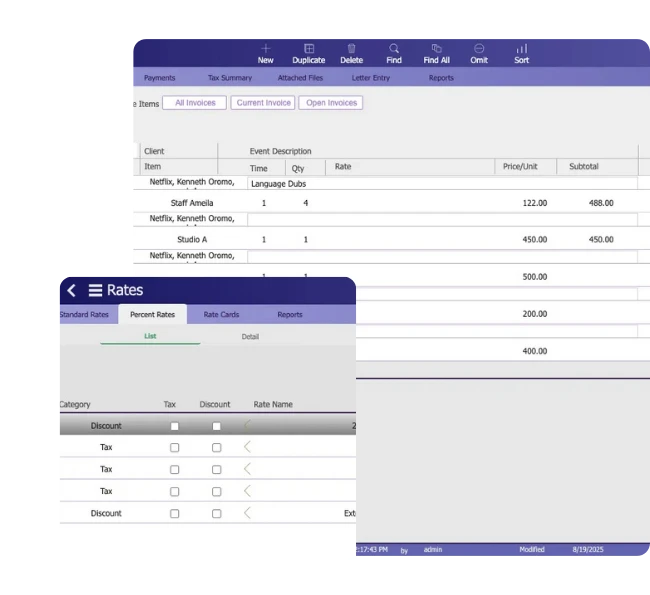Toggle Discount checkbox in first Discount row
The image size is (650, 595).
pyautogui.click(x=216, y=426)
